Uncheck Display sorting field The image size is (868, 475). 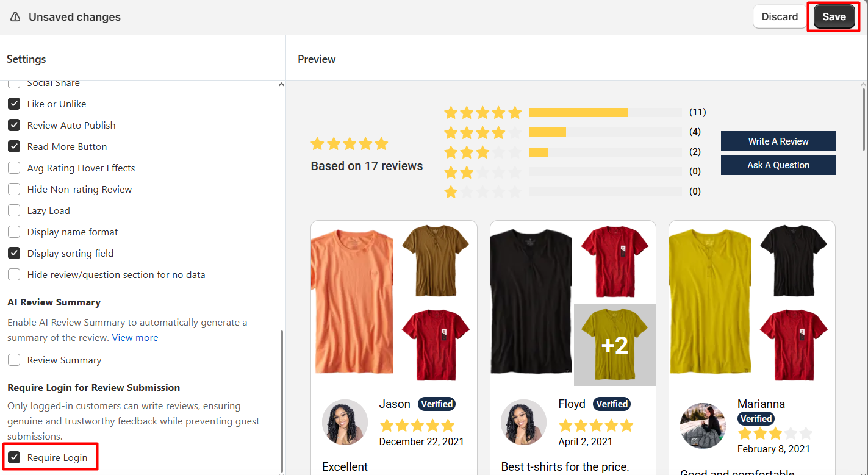tap(14, 253)
